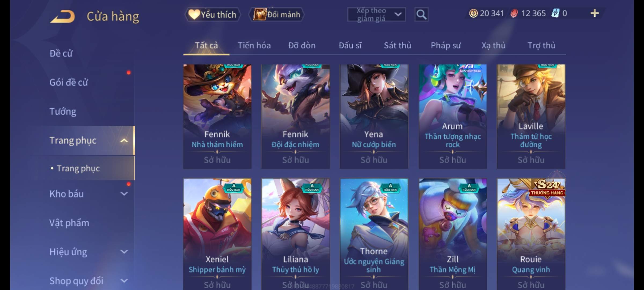Expand Shop quy đổi section
644x290 pixels.
[x=124, y=281]
